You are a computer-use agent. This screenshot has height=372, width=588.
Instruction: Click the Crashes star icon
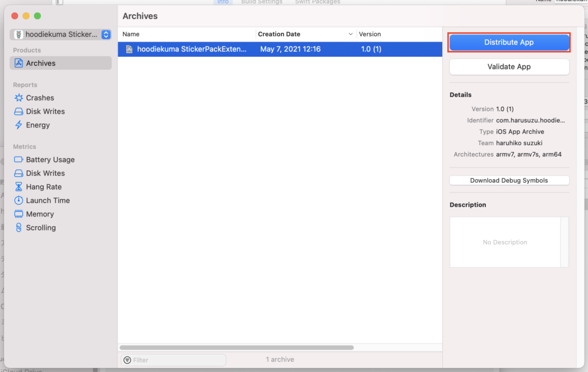click(x=18, y=98)
